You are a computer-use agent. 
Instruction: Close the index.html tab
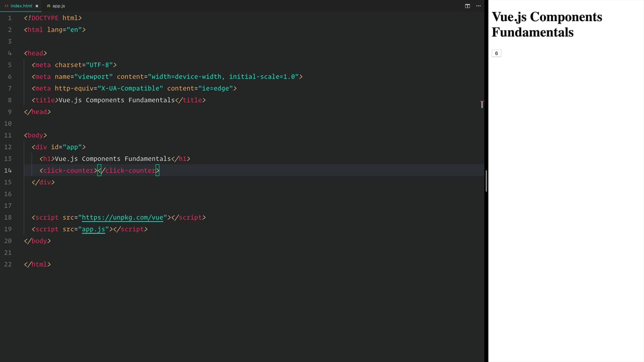37,6
